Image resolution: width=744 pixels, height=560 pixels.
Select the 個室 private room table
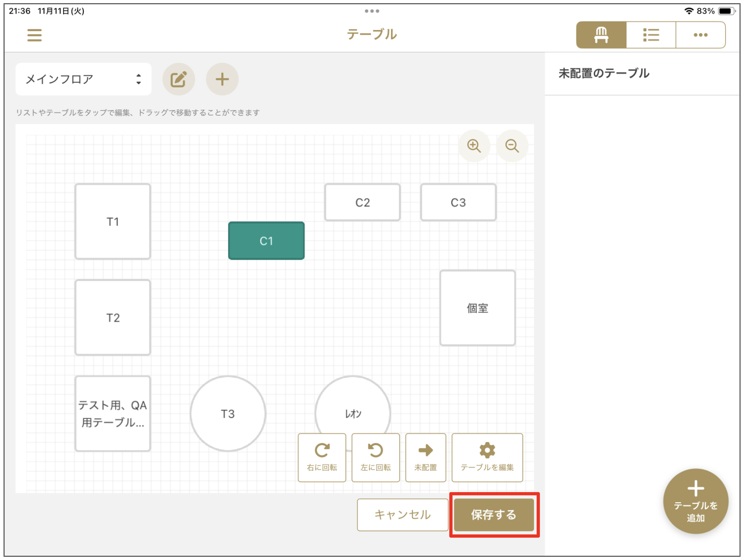(477, 308)
